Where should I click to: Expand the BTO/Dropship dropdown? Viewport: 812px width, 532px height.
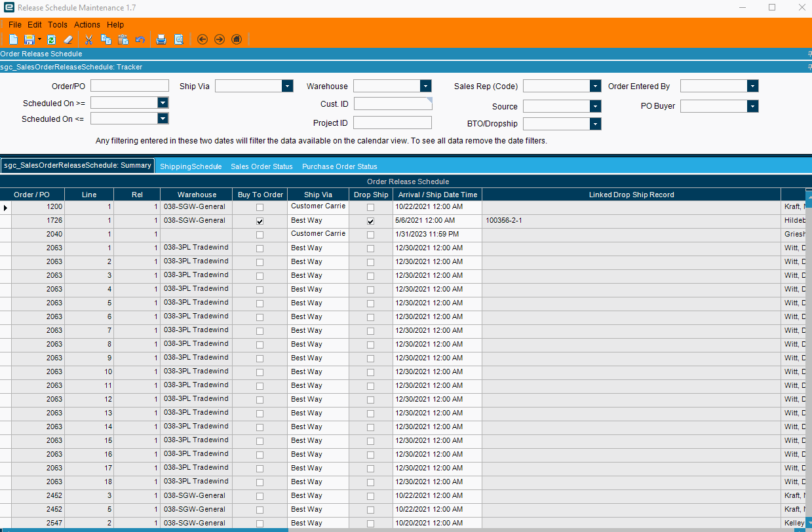click(595, 124)
